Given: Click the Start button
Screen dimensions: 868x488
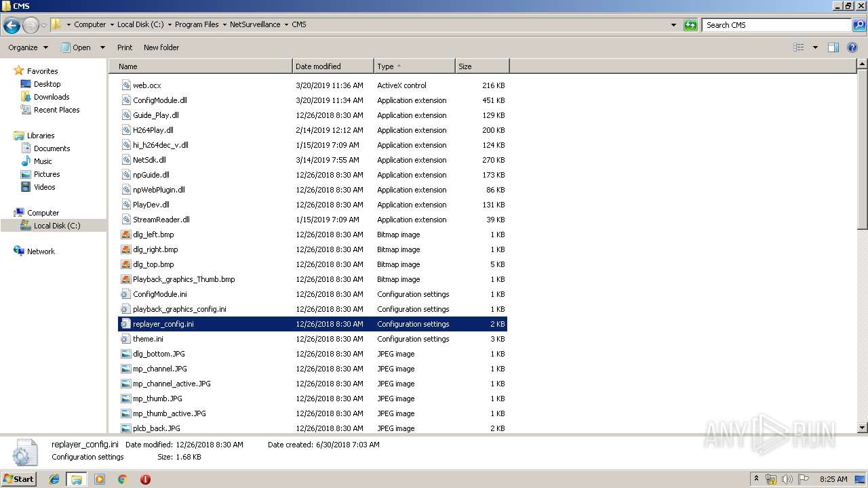Looking at the screenshot, I should [x=18, y=479].
